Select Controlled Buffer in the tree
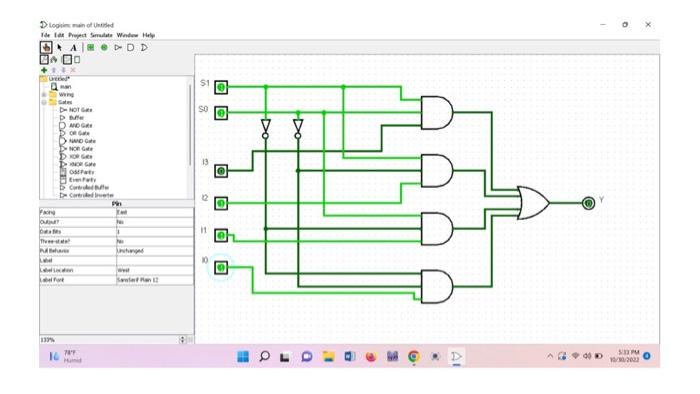The image size is (700, 394). coord(84,187)
